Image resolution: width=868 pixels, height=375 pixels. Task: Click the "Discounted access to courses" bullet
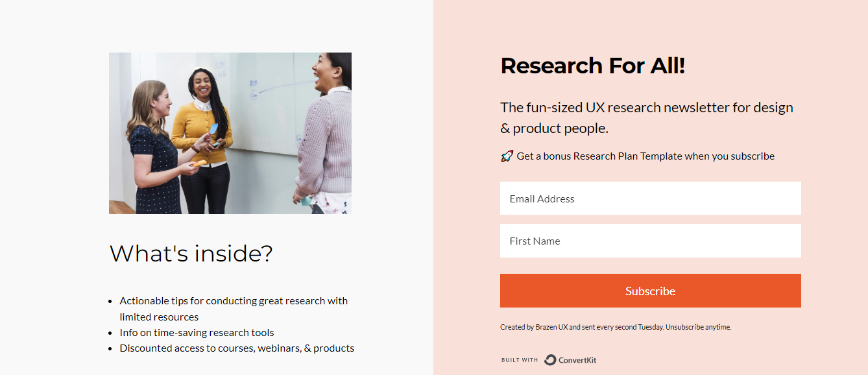237,348
